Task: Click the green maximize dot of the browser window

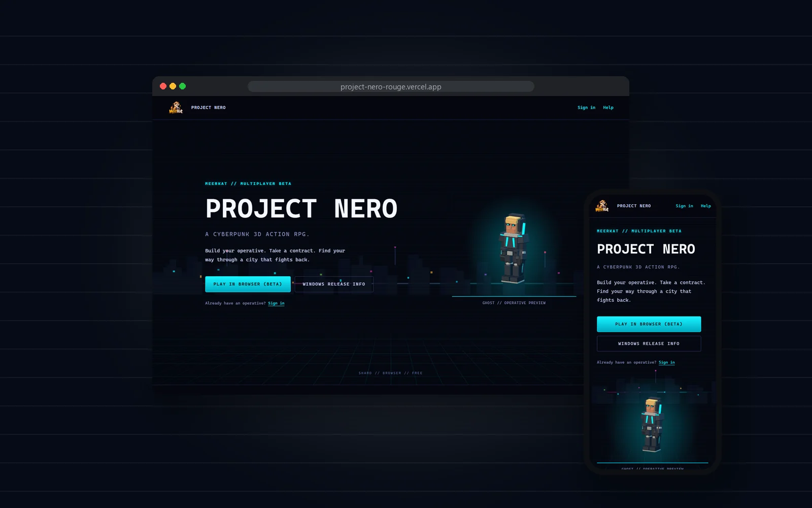Action: 182,86
